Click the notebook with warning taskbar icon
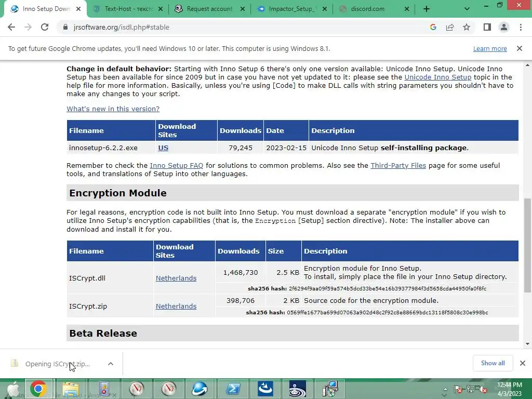This screenshot has width=532, height=399. coord(103,389)
